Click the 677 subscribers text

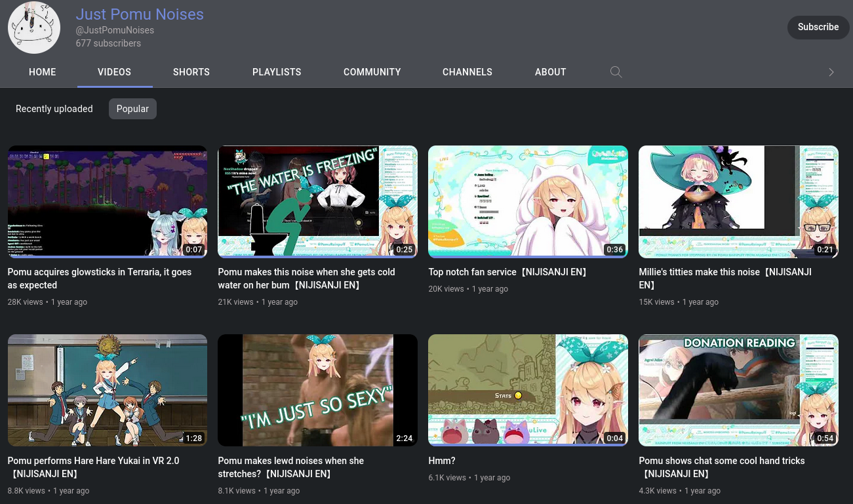coord(108,43)
